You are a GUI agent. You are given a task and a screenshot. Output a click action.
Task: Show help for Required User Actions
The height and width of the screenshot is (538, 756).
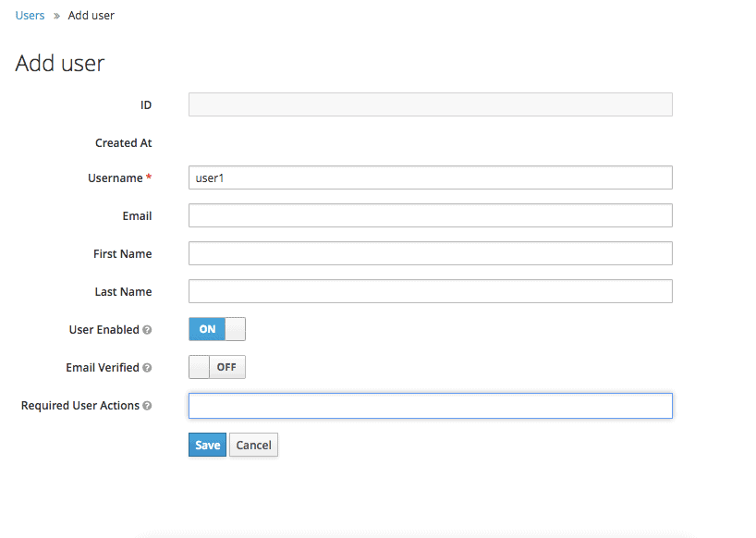pyautogui.click(x=147, y=406)
